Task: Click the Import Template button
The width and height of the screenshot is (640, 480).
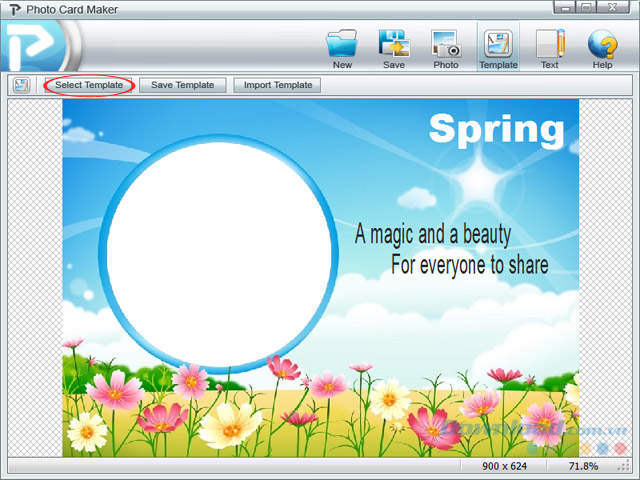Action: [x=278, y=85]
